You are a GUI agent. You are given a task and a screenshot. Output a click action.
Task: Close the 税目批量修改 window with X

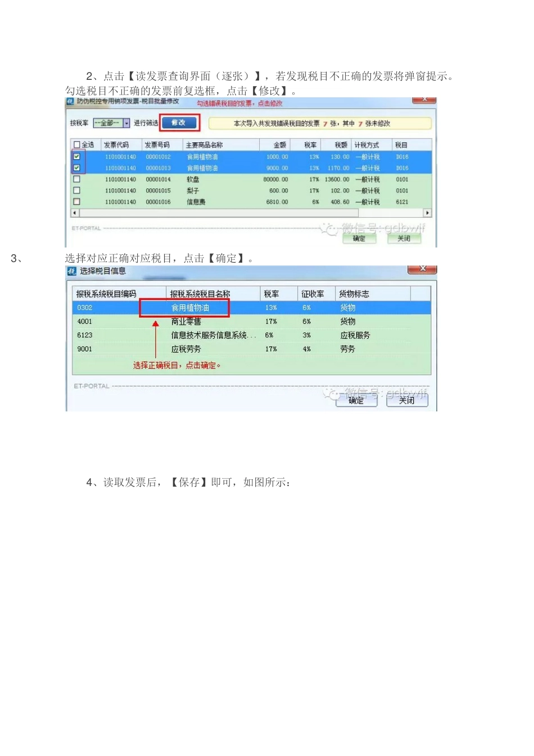point(424,100)
